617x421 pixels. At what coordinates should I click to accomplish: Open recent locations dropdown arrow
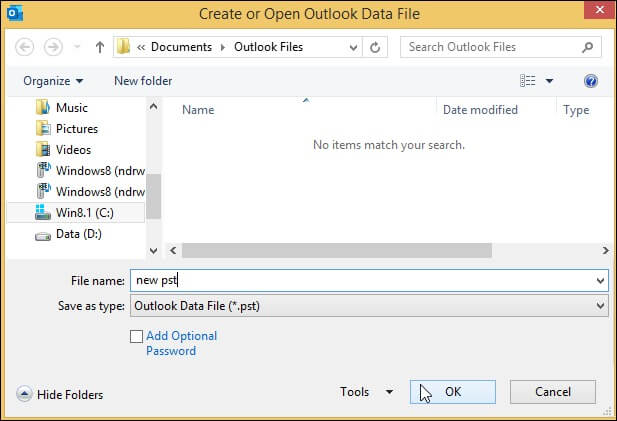coord(77,47)
